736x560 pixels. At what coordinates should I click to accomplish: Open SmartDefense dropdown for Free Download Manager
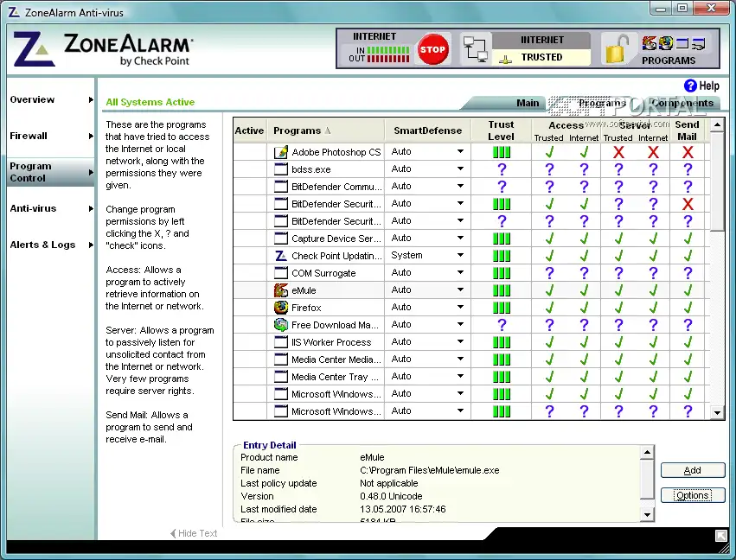460,324
